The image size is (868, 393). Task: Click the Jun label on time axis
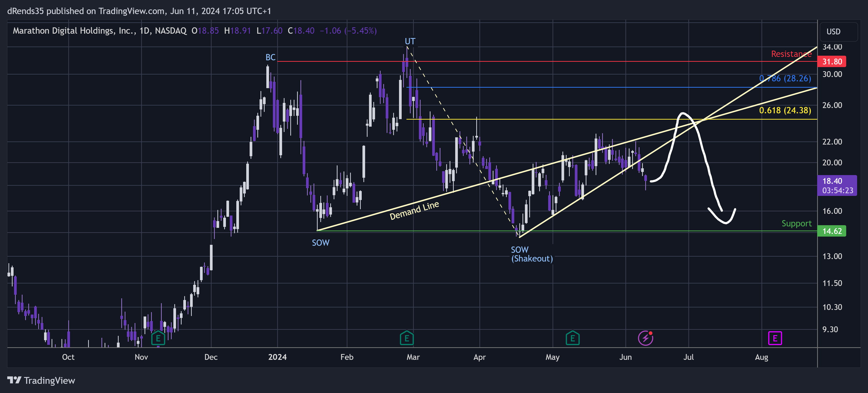(x=625, y=357)
